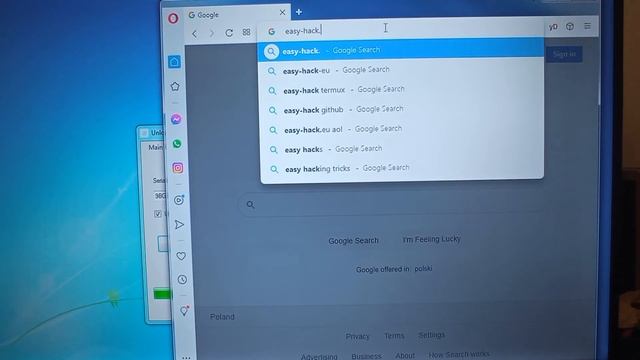Choose 'easy-hack.eu aol' suggestion

point(402,129)
